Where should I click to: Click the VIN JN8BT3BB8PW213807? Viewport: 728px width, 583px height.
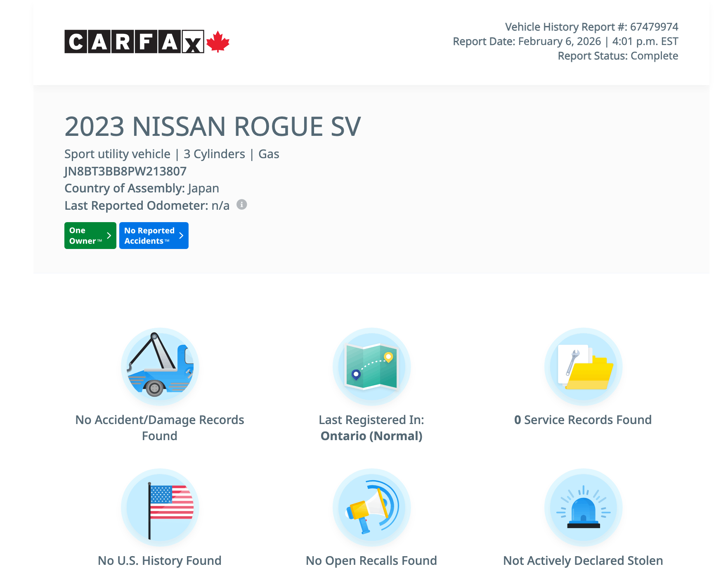click(x=125, y=171)
